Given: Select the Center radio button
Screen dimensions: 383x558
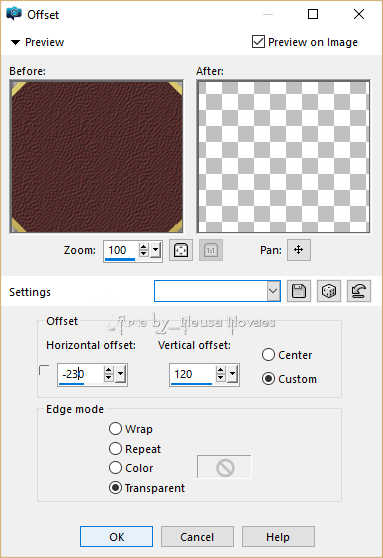Looking at the screenshot, I should (x=268, y=354).
